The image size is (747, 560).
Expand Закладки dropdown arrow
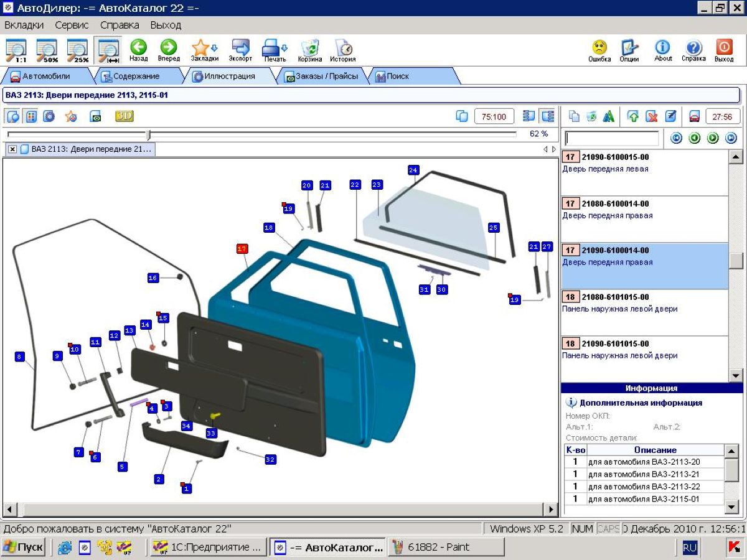coord(215,47)
